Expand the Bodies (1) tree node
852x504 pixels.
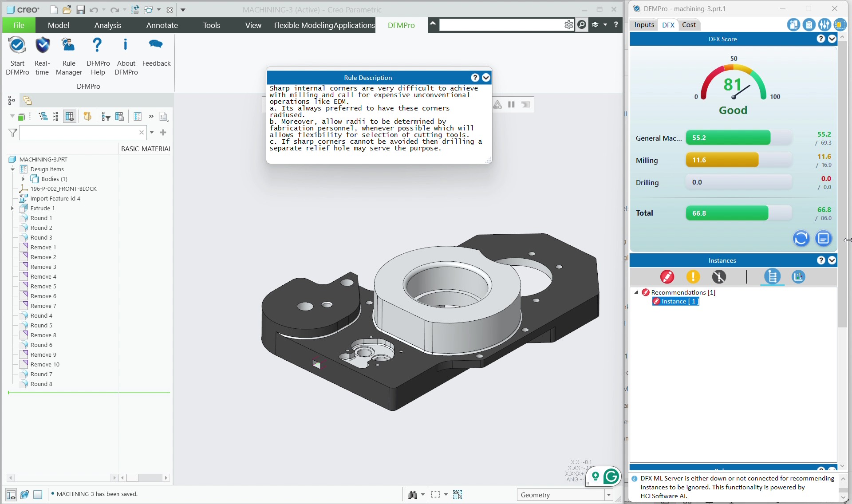[x=24, y=179]
